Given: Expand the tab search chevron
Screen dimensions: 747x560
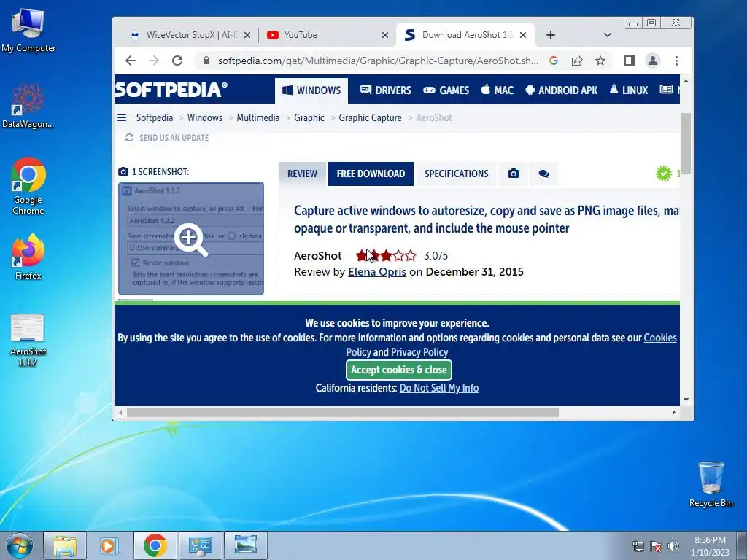Looking at the screenshot, I should click(x=608, y=35).
